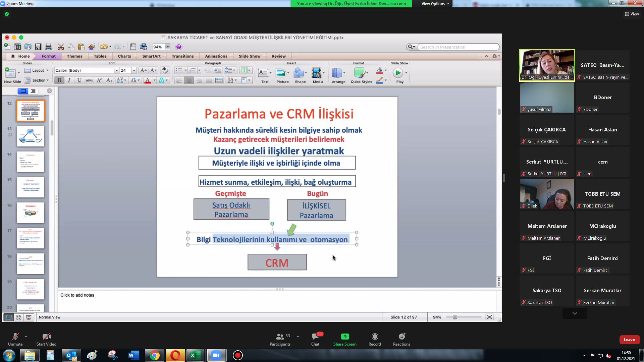The width and height of the screenshot is (644, 362).
Task: Click the Record meeting icon
Action: pyautogui.click(x=375, y=336)
